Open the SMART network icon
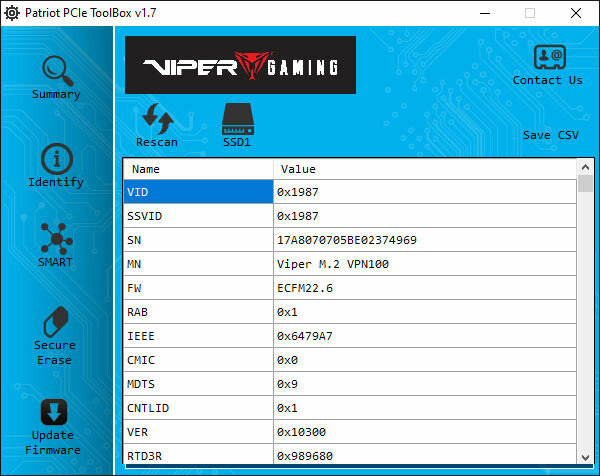The height and width of the screenshot is (476, 600). click(x=57, y=239)
